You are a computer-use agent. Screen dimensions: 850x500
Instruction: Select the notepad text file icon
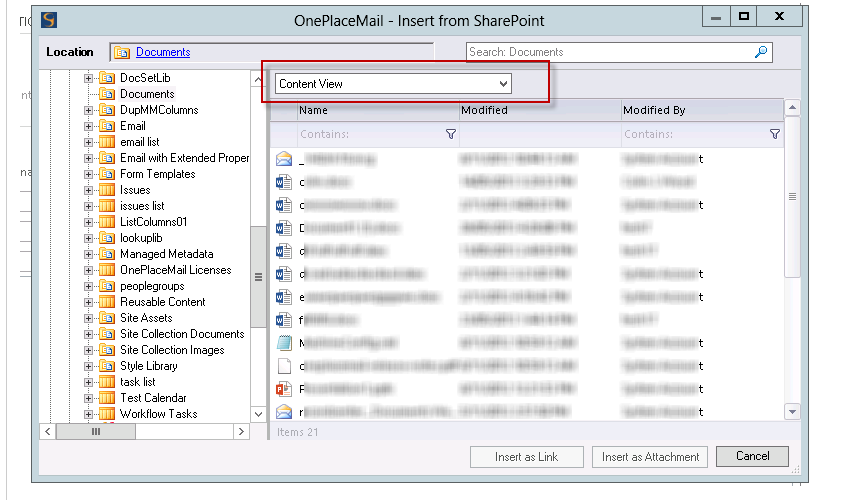284,343
